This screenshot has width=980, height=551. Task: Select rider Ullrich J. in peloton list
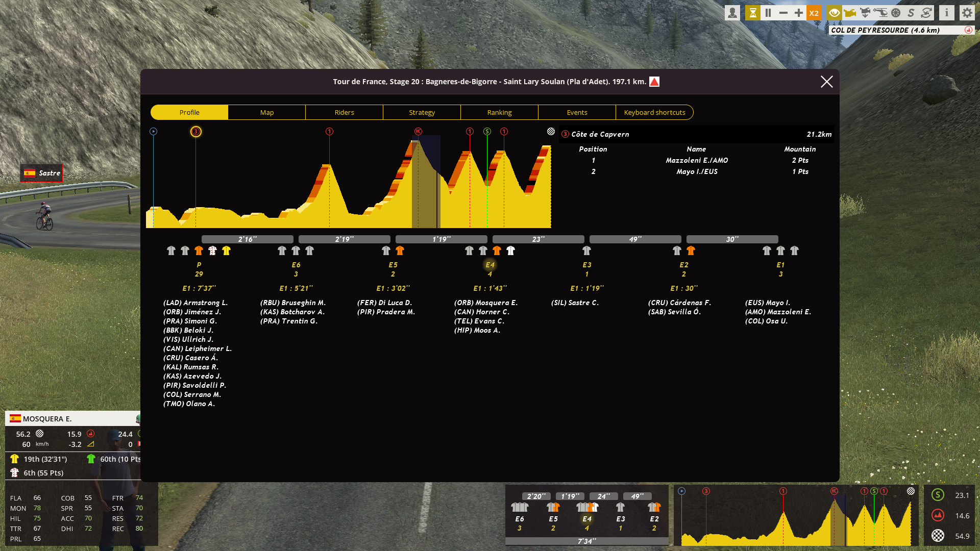click(x=188, y=339)
